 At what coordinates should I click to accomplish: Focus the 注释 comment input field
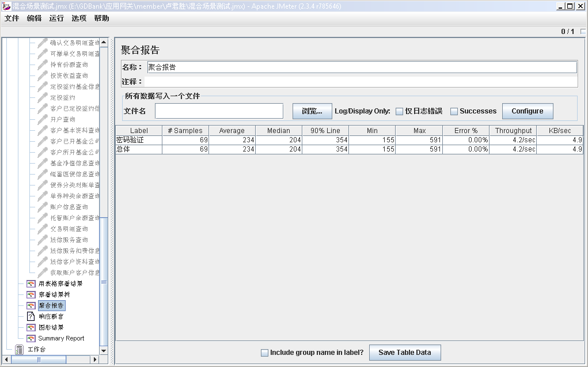(361, 81)
